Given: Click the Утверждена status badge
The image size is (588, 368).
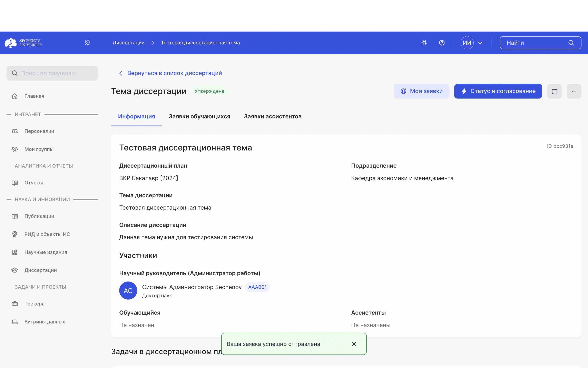Looking at the screenshot, I should coord(209,91).
